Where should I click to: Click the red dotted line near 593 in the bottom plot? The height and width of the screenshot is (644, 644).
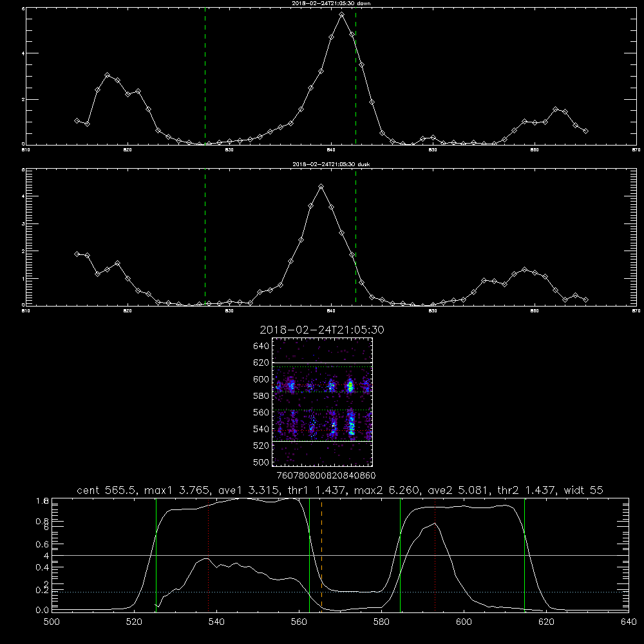pyautogui.click(x=435, y=555)
